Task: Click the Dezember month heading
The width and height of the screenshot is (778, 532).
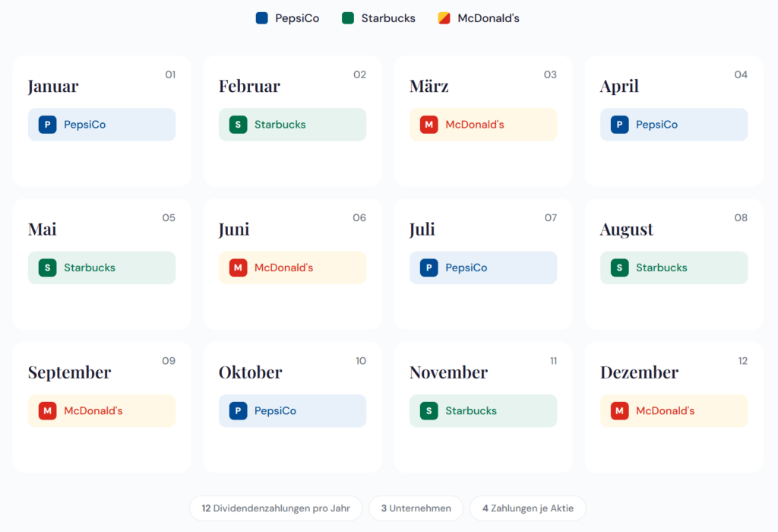Action: [x=639, y=372]
